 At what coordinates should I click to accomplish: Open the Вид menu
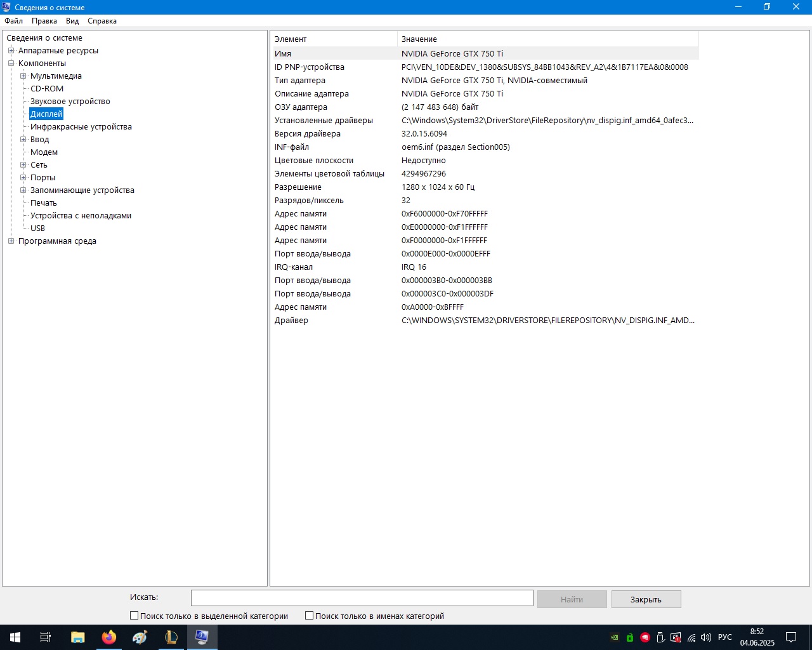72,21
